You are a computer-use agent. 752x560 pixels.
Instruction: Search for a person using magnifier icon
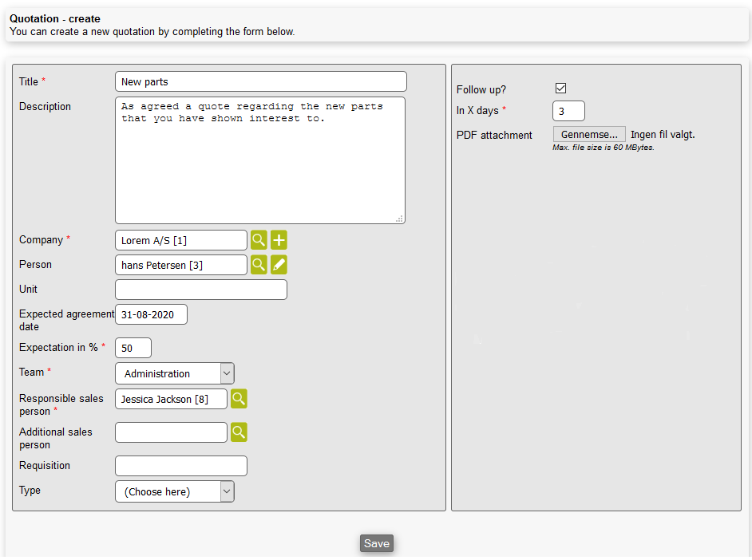pos(259,265)
